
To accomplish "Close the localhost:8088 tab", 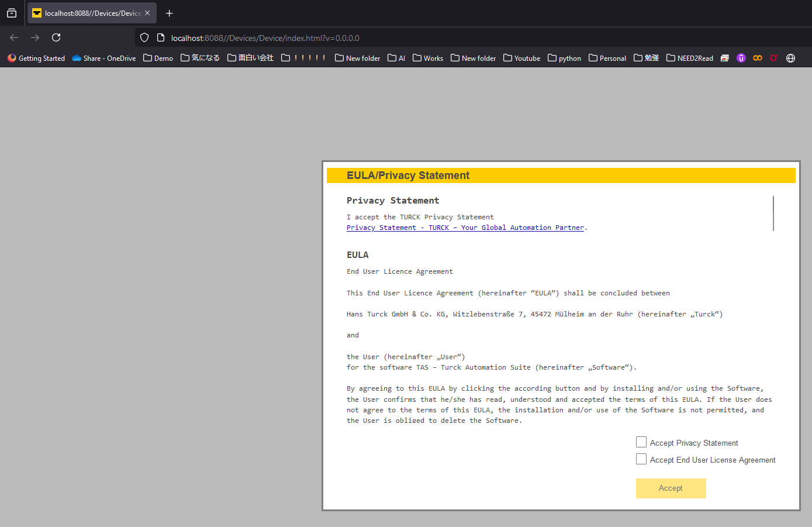I will tap(147, 13).
